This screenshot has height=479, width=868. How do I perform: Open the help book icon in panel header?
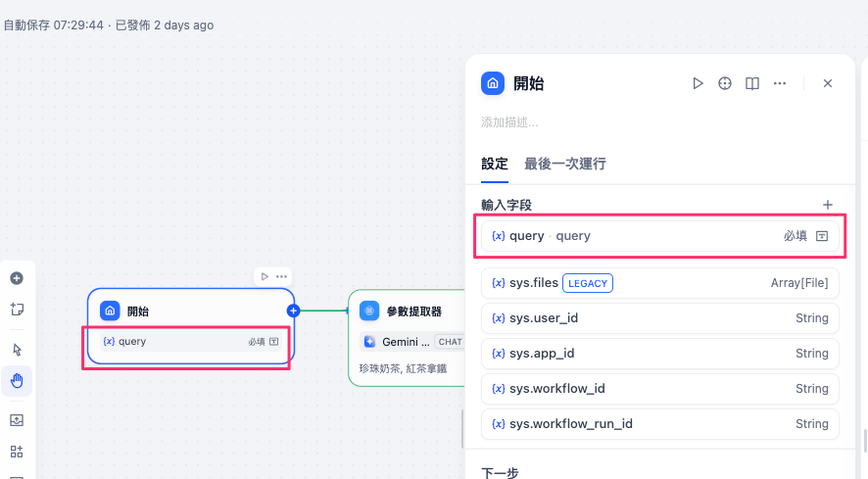point(752,83)
